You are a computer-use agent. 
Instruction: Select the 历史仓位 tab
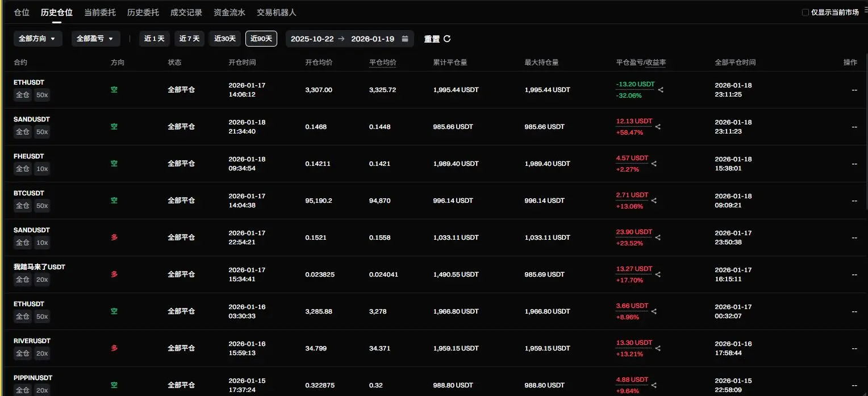[57, 12]
